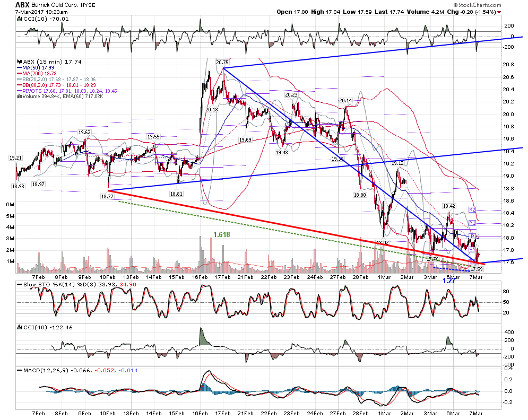
Task: Click the 7-Mar-2017 10:23am timestamp
Action: coord(41,12)
